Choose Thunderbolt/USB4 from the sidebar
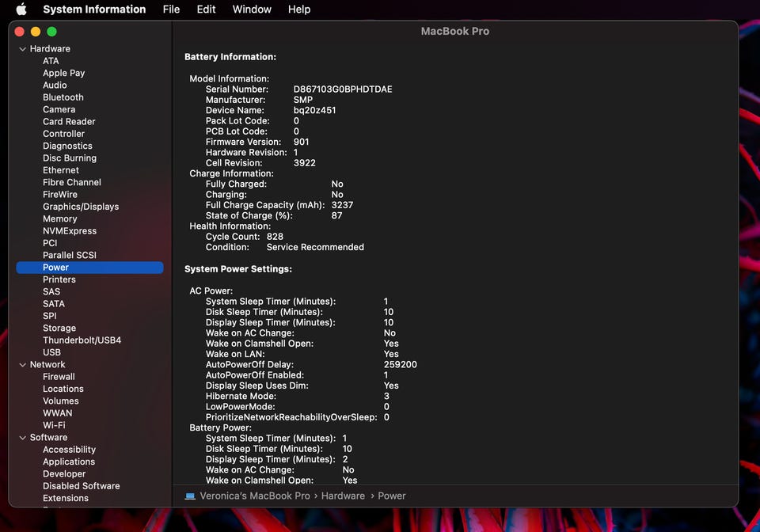Viewport: 760px width, 532px height. click(82, 340)
